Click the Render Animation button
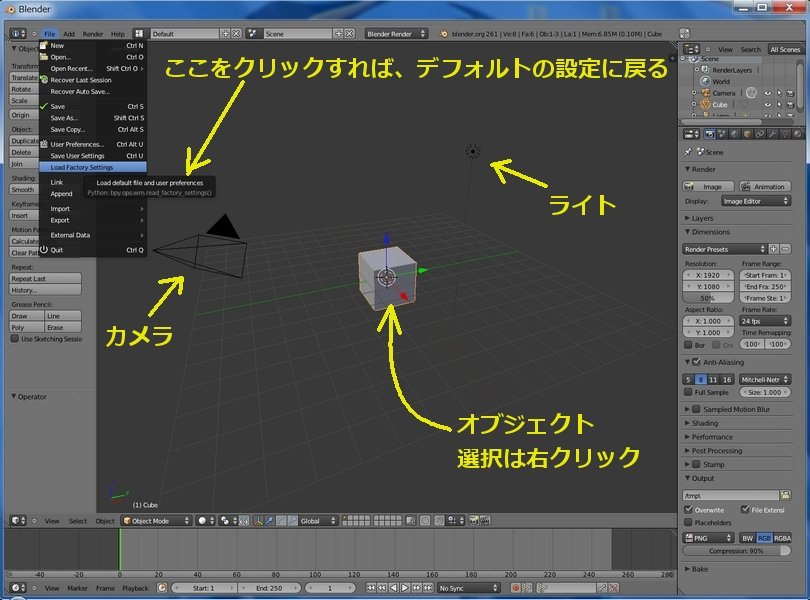 click(765, 187)
